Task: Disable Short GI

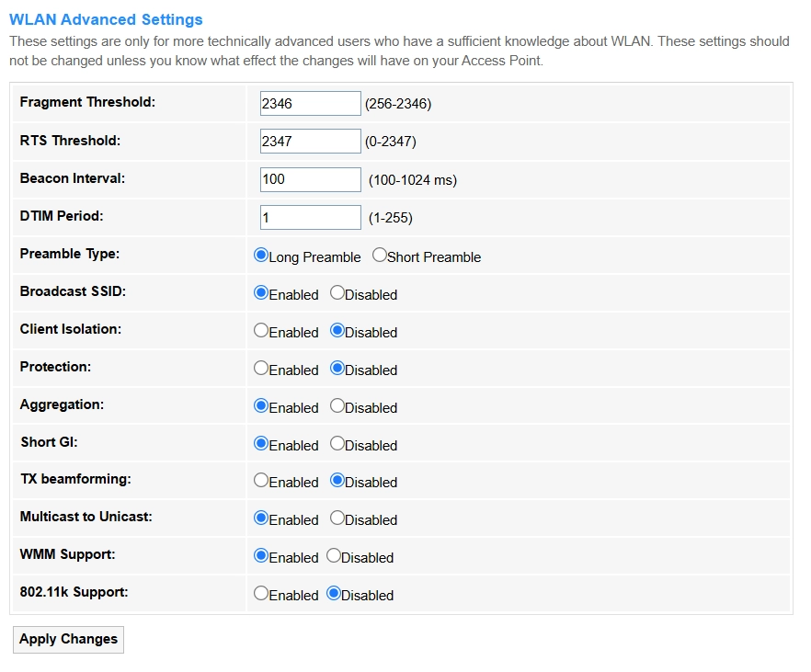Action: click(337, 444)
